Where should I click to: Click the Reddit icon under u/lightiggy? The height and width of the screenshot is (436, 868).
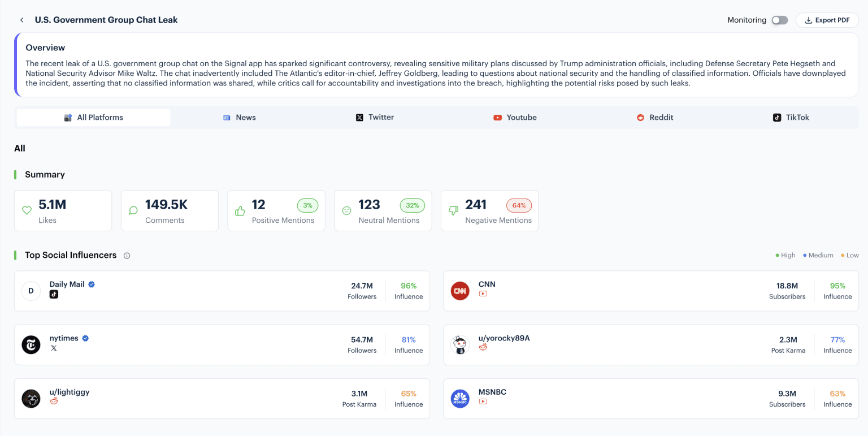54,402
